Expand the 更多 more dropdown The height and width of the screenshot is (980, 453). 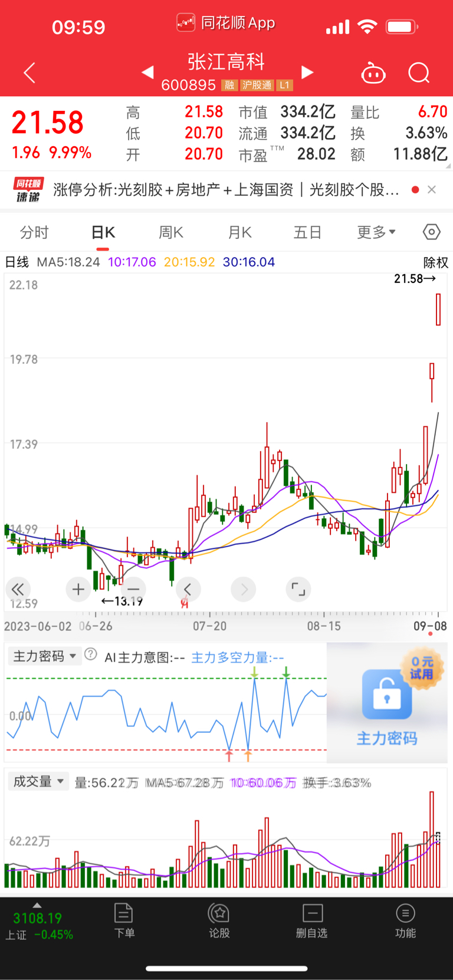376,232
